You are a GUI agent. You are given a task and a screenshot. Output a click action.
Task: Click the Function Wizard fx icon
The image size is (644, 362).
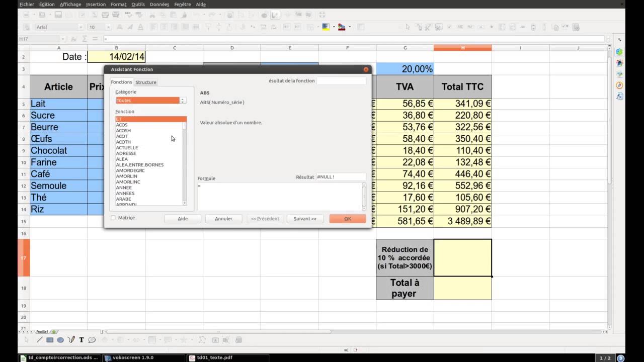click(x=73, y=39)
